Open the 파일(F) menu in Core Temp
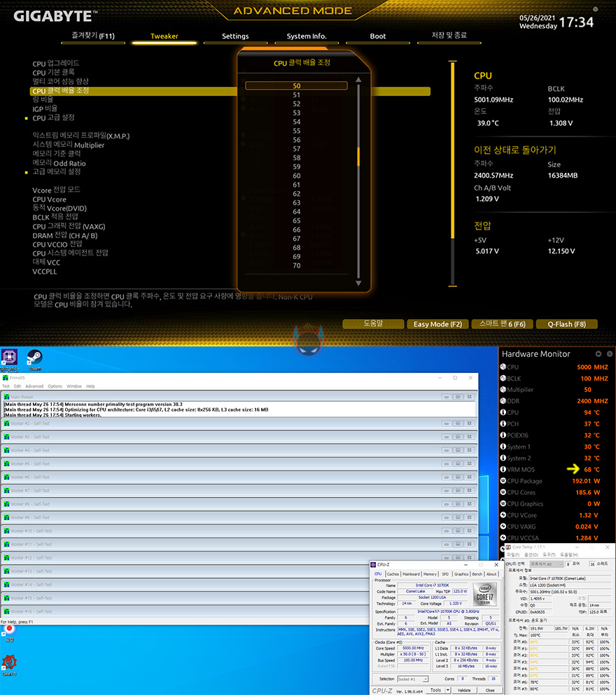 (512, 555)
